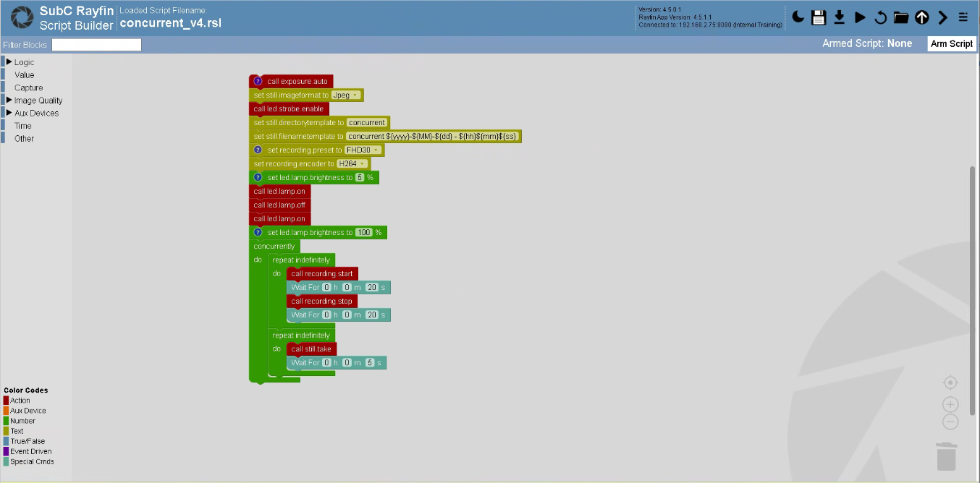This screenshot has width=980, height=483.
Task: Click the download script icon
Action: 840,17
